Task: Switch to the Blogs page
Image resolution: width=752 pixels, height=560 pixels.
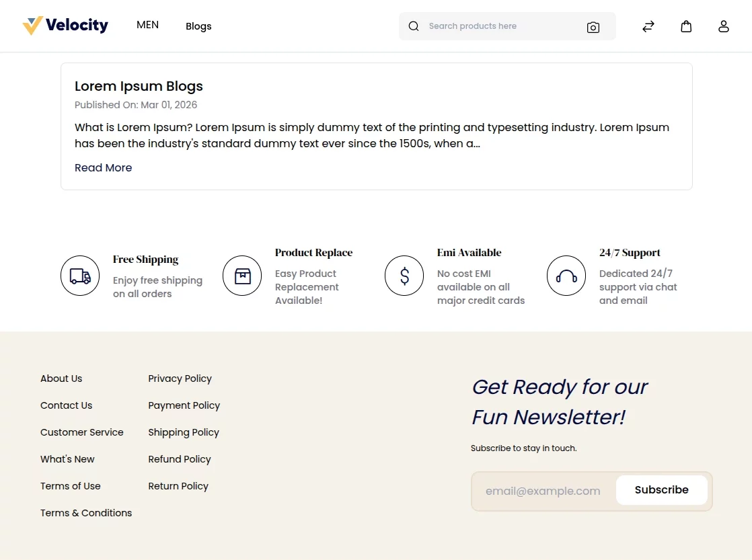Action: [x=198, y=26]
